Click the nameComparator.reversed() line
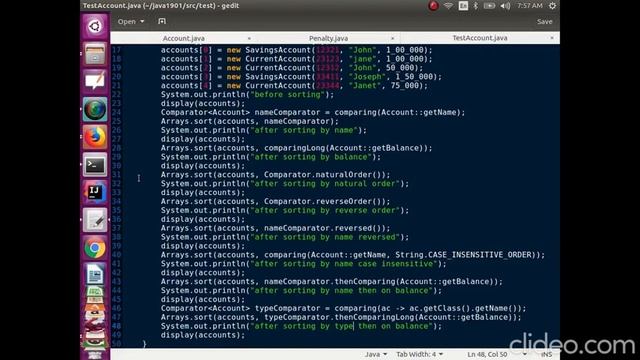The width and height of the screenshot is (640, 360). click(x=275, y=228)
